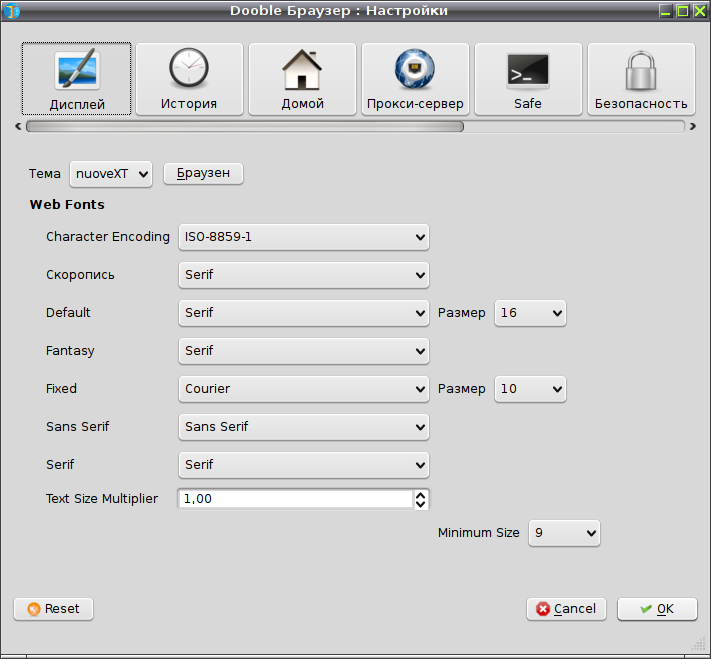Open the Fixed font Courier dropdown
Image resolution: width=711 pixels, height=659 pixels.
click(x=304, y=389)
